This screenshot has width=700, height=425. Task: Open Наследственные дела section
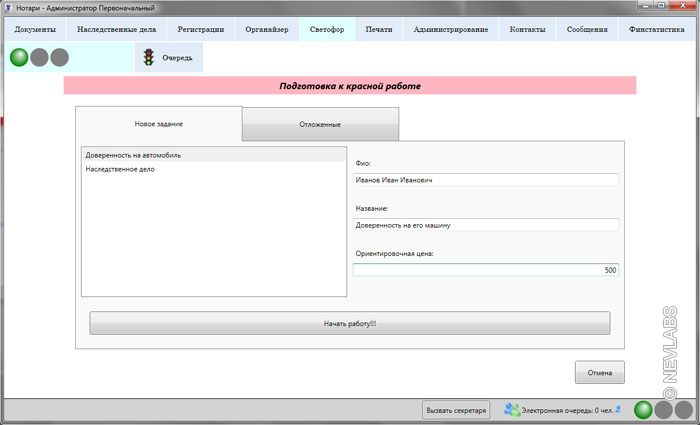116,29
